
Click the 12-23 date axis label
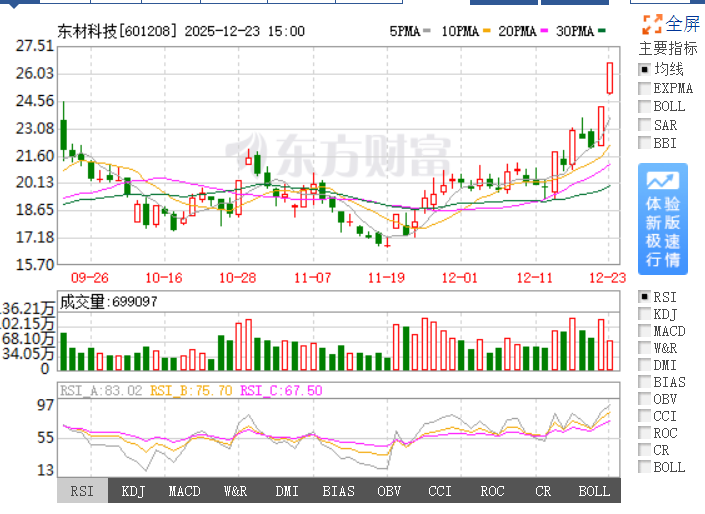[x=607, y=277]
